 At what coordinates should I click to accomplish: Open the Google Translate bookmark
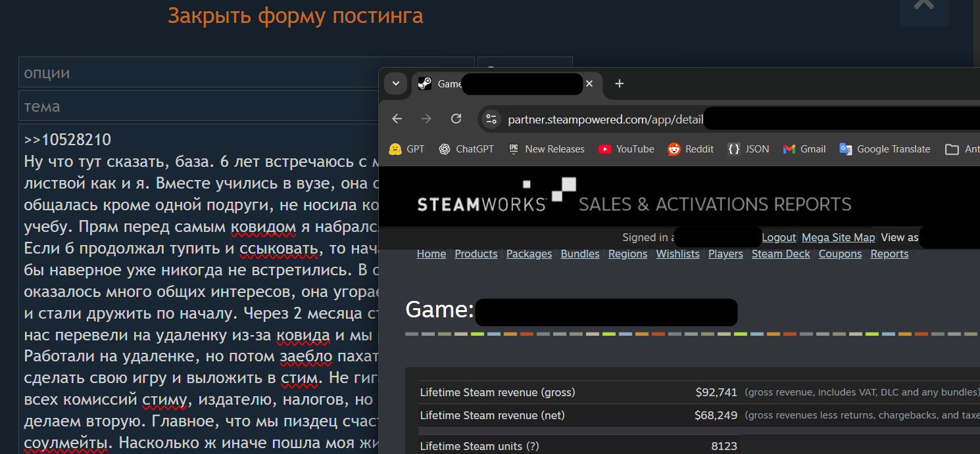tap(885, 149)
